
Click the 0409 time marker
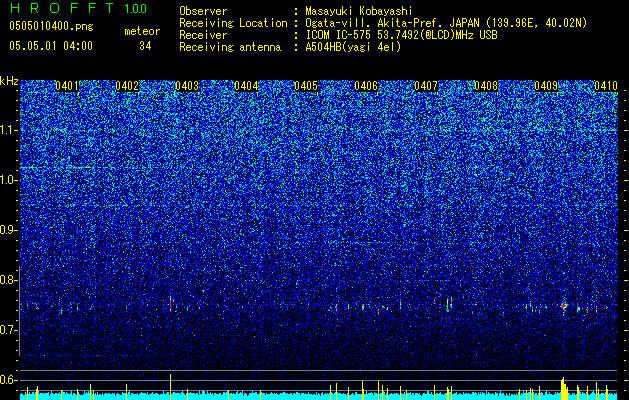546,86
